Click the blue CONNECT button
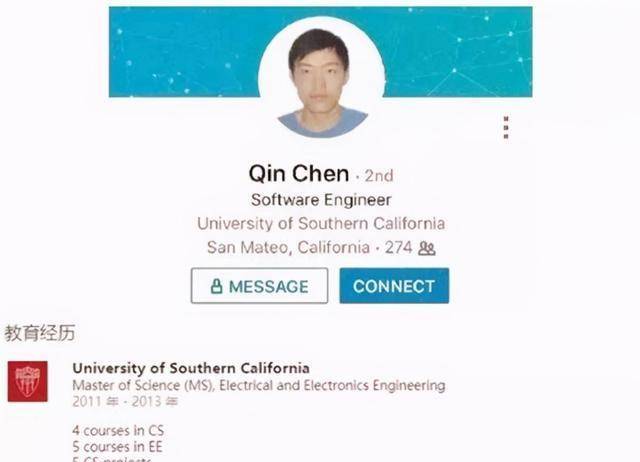This screenshot has height=462, width=640. (x=394, y=286)
